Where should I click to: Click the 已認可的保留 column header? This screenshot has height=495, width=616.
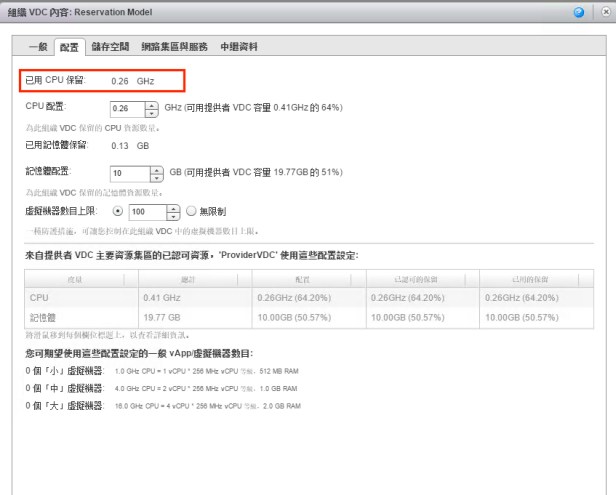pos(423,279)
